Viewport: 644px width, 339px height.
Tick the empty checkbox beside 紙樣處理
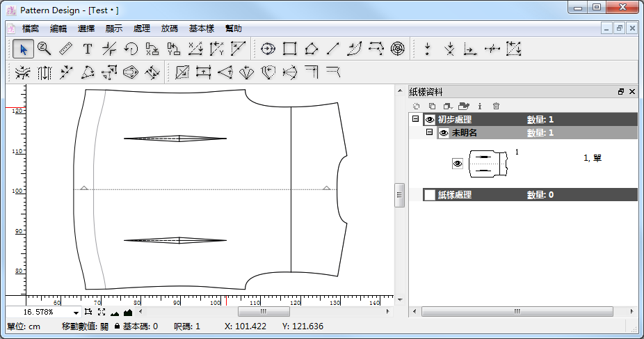[430, 195]
